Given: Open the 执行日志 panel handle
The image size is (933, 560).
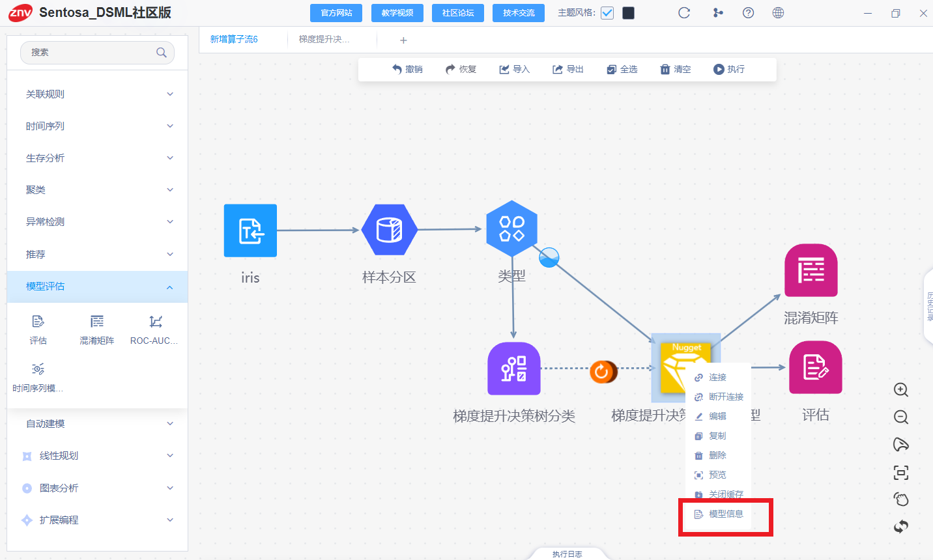Looking at the screenshot, I should click(567, 554).
